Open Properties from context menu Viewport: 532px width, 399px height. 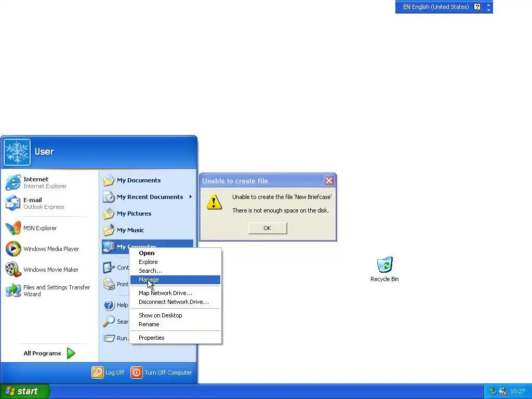coord(176,338)
